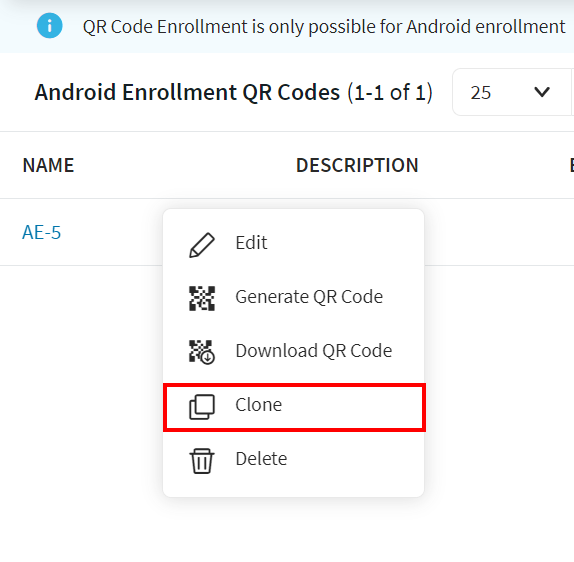Click the QR Code Enrollment info message text
574x562 pixels.
(x=324, y=27)
